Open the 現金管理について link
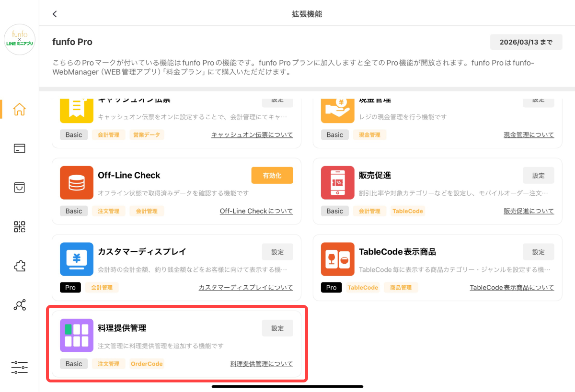This screenshot has width=575, height=392. point(529,135)
